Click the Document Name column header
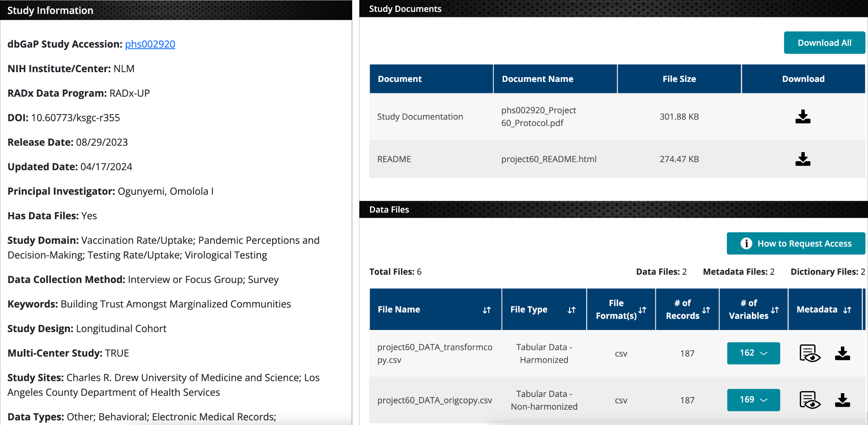Viewport: 868px width, 425px height. 555,79
